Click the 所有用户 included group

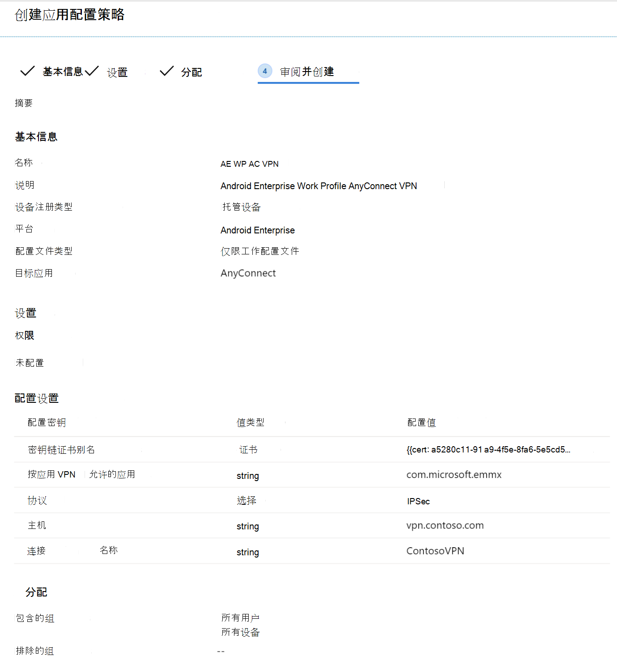click(x=241, y=618)
